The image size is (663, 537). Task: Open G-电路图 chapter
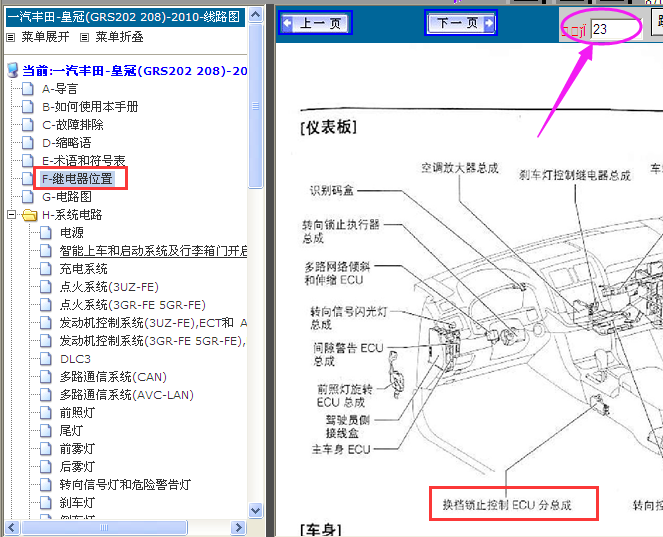click(67, 197)
